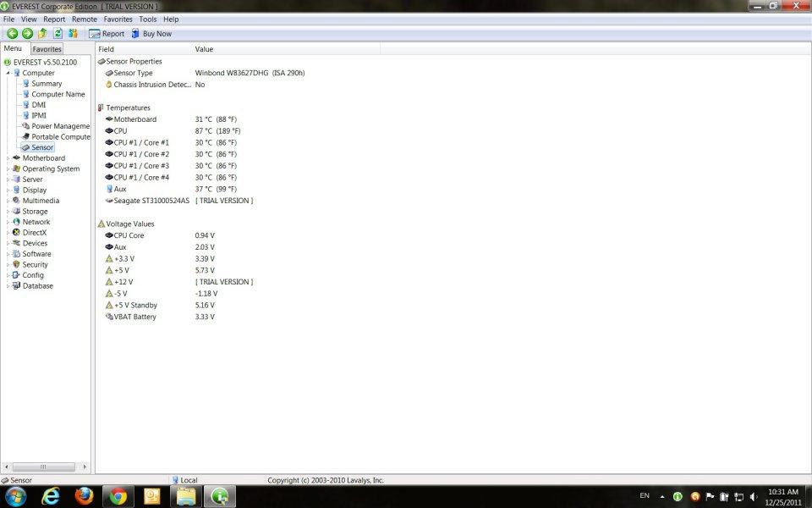Image resolution: width=812 pixels, height=508 pixels.
Task: Open the folder icon on the taskbar
Action: [x=186, y=497]
